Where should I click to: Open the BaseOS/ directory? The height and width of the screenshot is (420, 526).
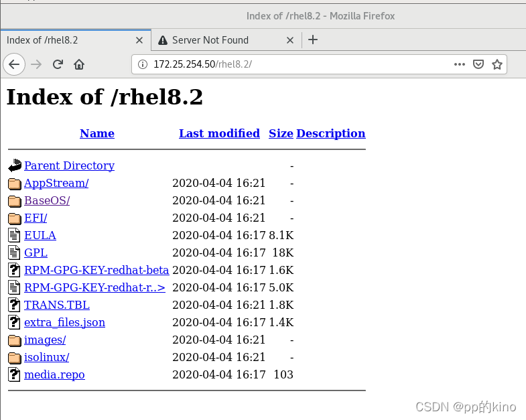(x=47, y=200)
